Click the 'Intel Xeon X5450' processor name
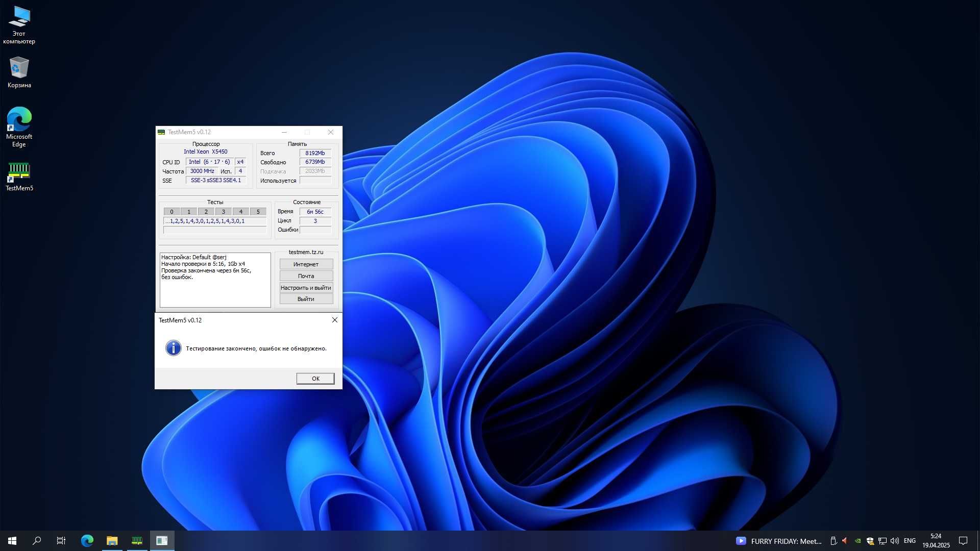Viewport: 980px width, 551px height. [x=206, y=152]
